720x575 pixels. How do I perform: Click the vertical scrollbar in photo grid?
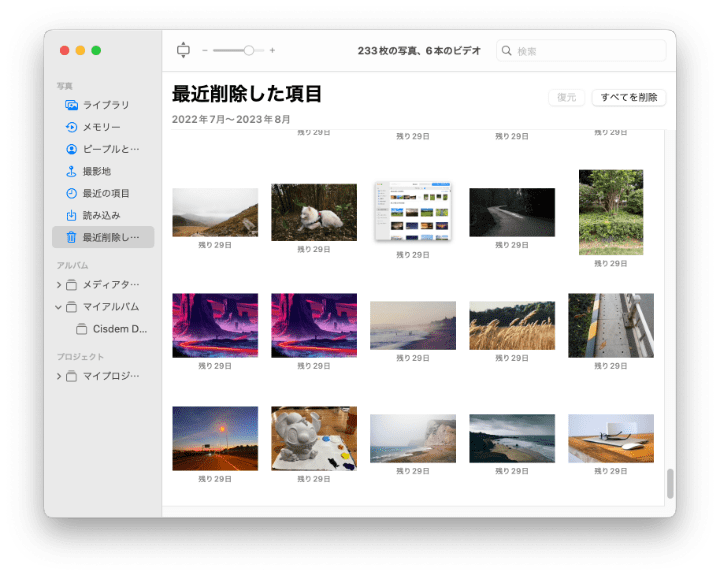pyautogui.click(x=670, y=484)
